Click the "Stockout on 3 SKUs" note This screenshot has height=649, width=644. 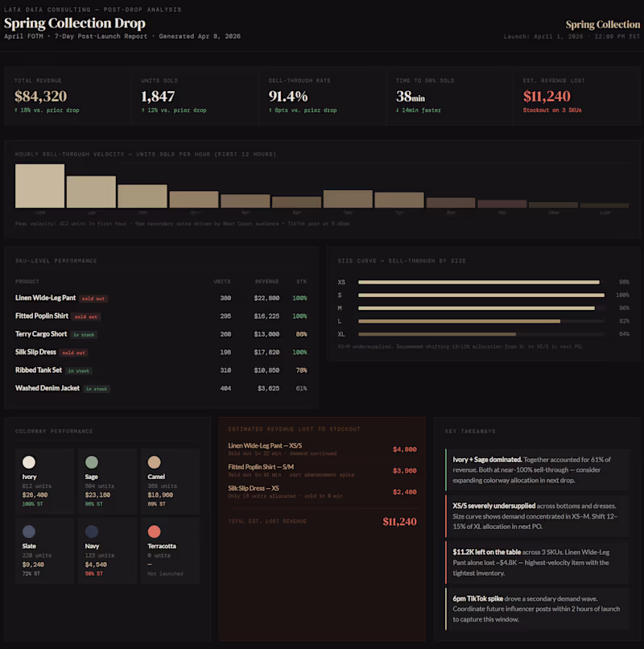coord(552,110)
